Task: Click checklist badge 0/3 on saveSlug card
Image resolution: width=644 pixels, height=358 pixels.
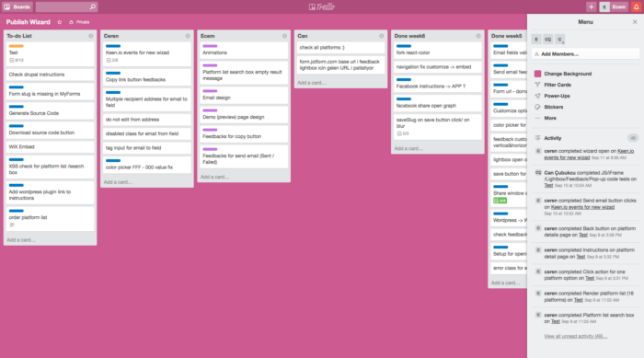Action: point(403,133)
